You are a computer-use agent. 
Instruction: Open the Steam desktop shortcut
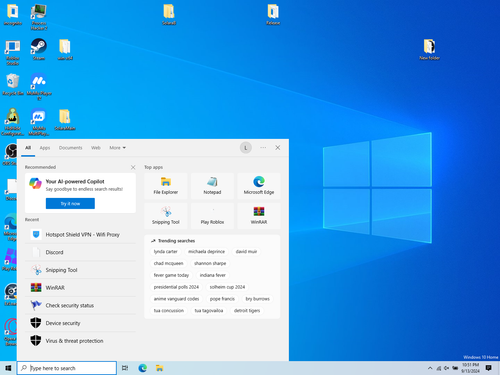pyautogui.click(x=39, y=49)
